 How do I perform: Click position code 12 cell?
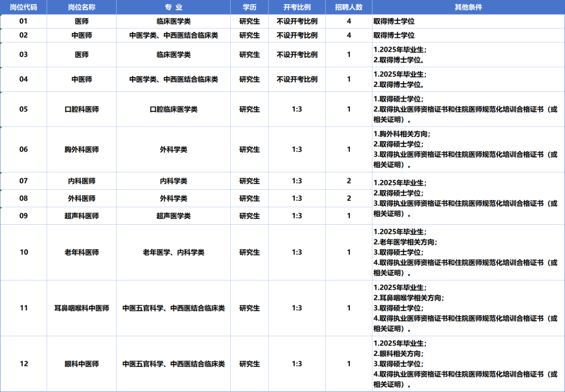click(24, 364)
